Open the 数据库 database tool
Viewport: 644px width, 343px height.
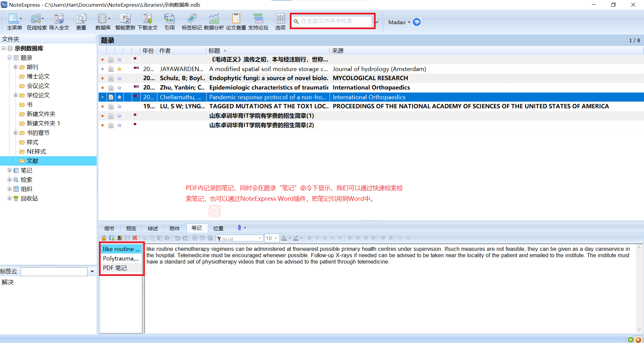(x=103, y=22)
